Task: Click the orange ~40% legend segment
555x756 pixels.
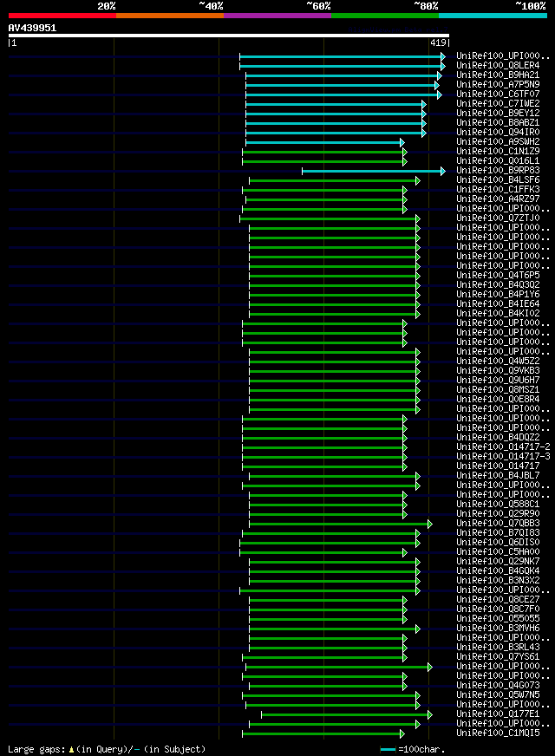Action: 170,16
